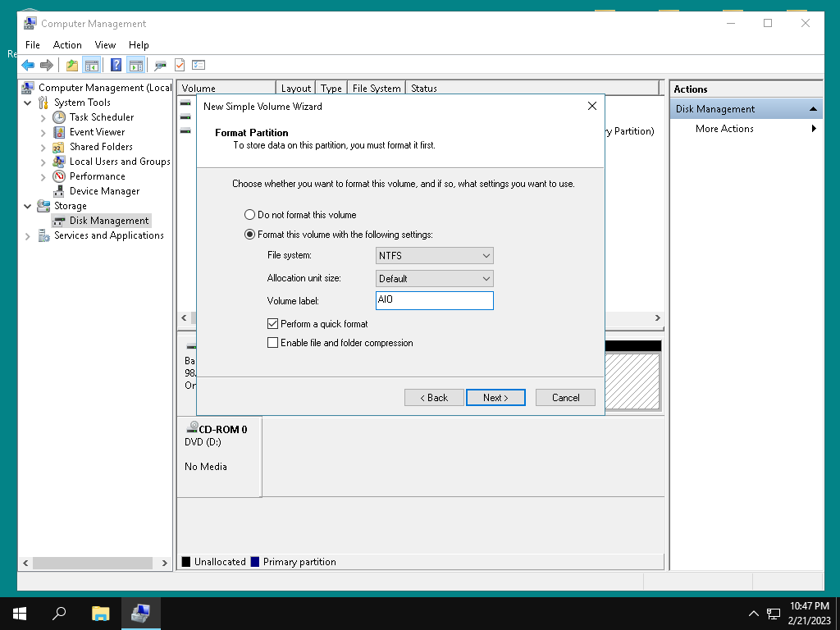The width and height of the screenshot is (840, 630).
Task: Open the View menu
Action: coord(105,45)
